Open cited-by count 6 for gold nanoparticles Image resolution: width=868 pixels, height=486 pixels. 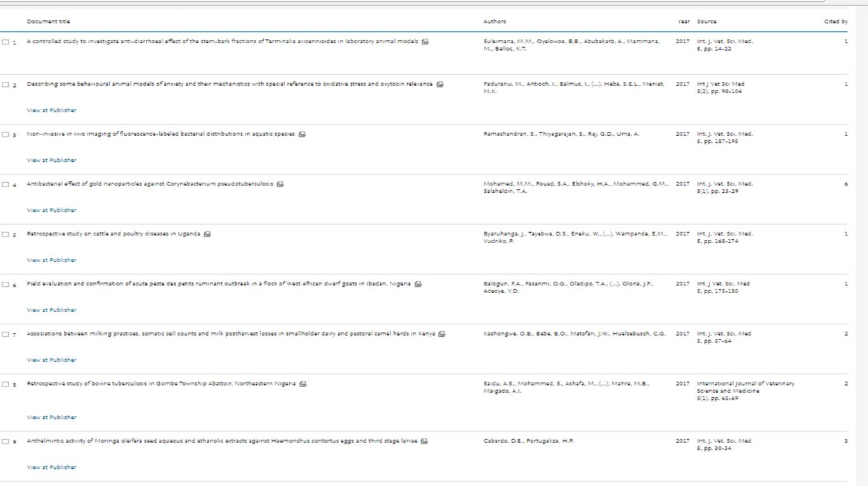click(845, 184)
